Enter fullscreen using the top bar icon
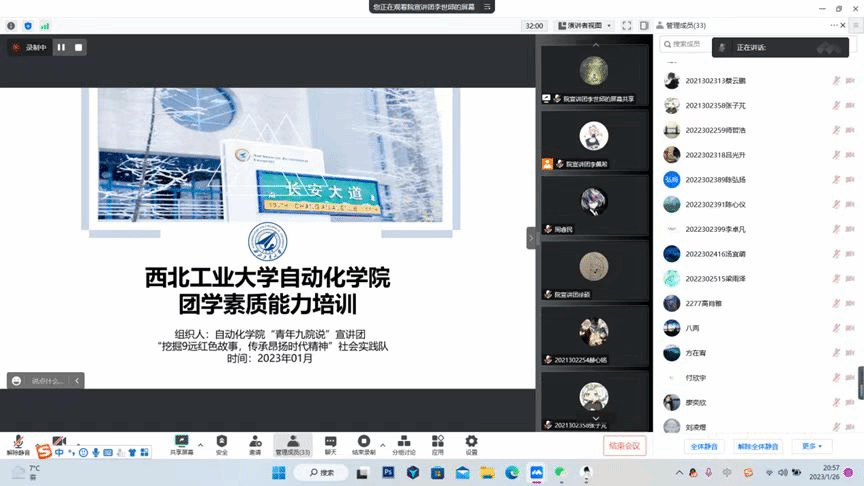Screen dimensions: 864x486 click(x=627, y=26)
